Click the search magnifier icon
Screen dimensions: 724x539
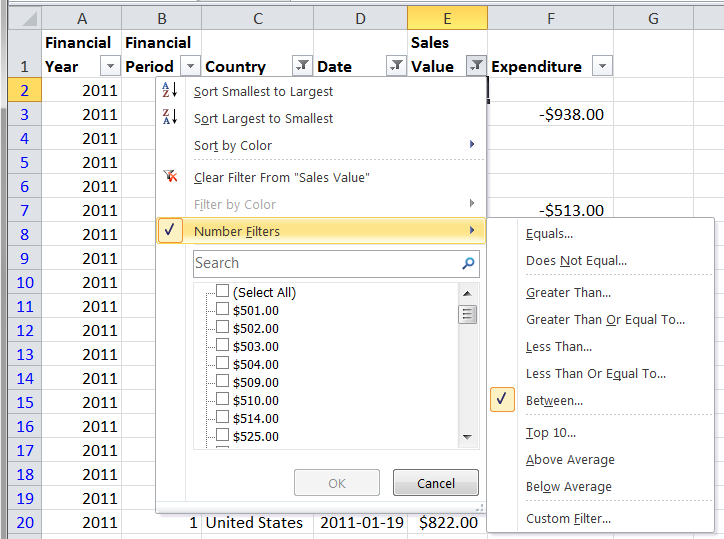tap(468, 264)
